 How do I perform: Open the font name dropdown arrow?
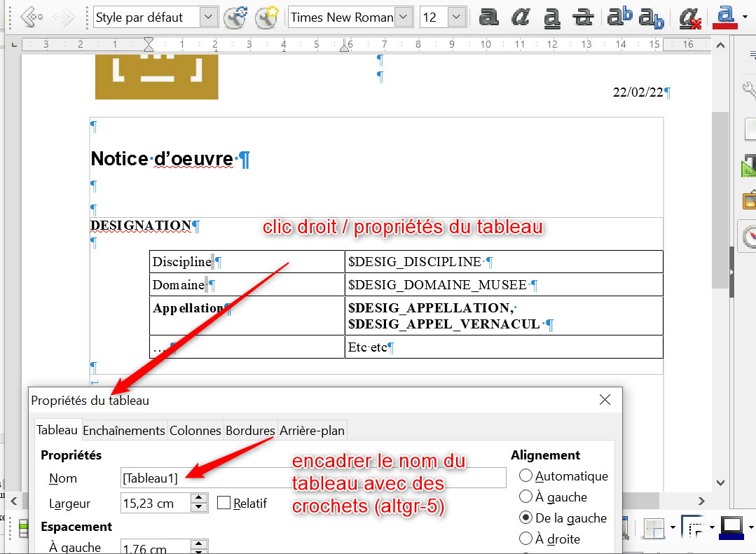click(404, 18)
